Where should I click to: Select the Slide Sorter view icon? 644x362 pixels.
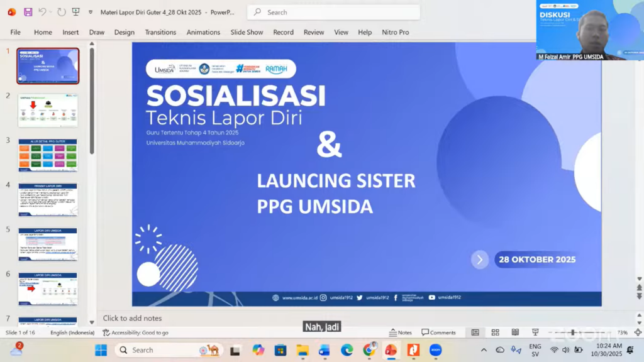[495, 332]
